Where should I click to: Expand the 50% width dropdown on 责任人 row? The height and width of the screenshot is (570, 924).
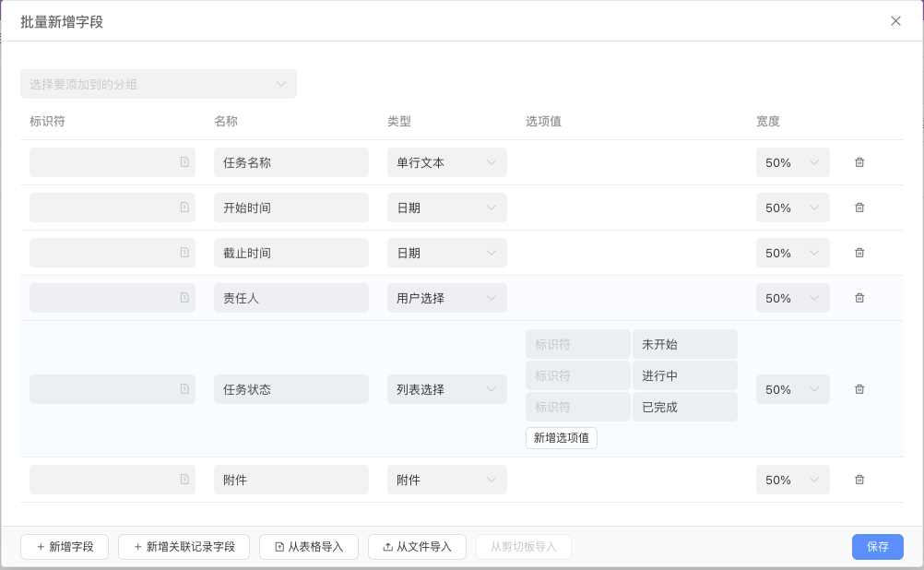click(792, 297)
